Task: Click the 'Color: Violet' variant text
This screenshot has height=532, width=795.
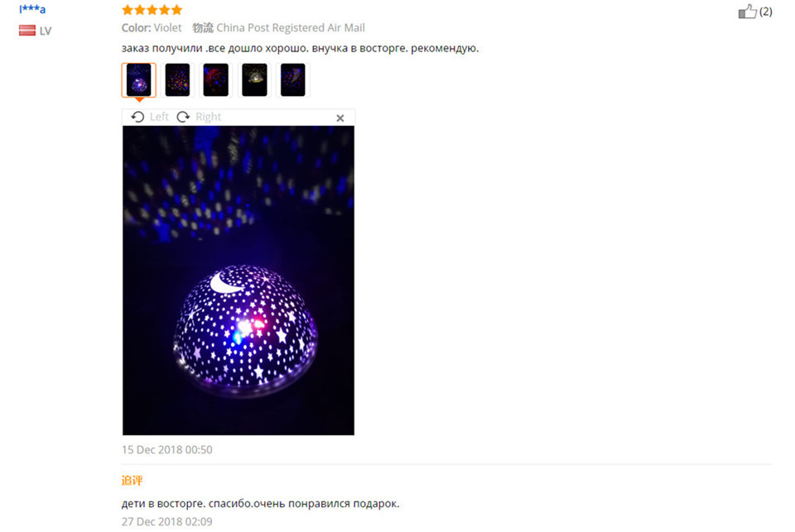Action: pos(152,28)
